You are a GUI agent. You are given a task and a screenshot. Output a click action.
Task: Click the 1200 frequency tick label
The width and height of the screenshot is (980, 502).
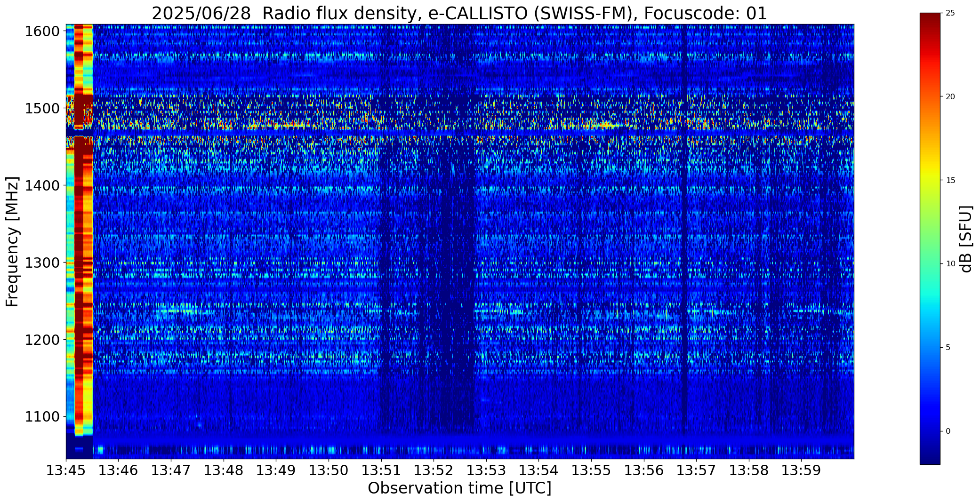coord(42,340)
